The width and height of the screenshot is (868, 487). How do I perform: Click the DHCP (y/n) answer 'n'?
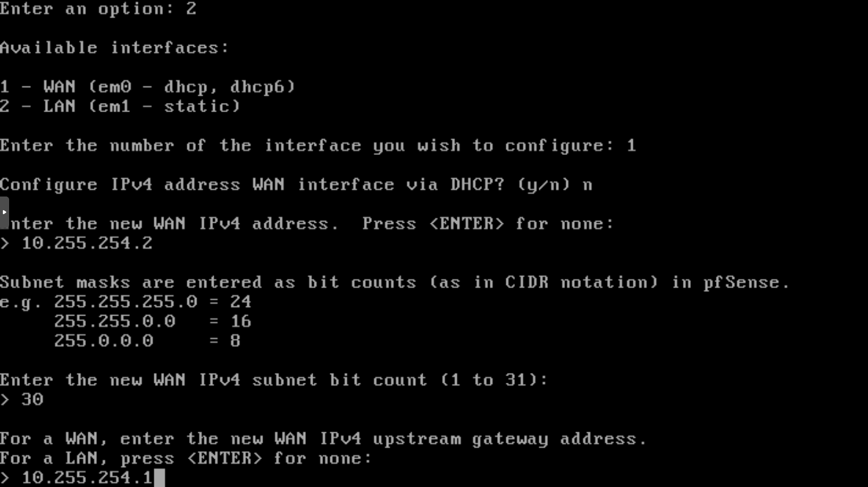point(587,185)
